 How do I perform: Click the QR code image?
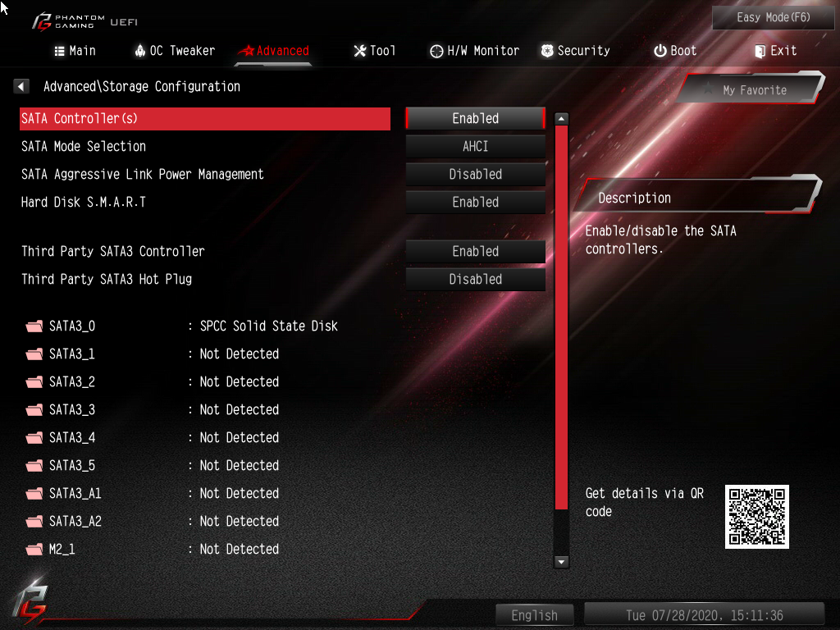coord(756,517)
